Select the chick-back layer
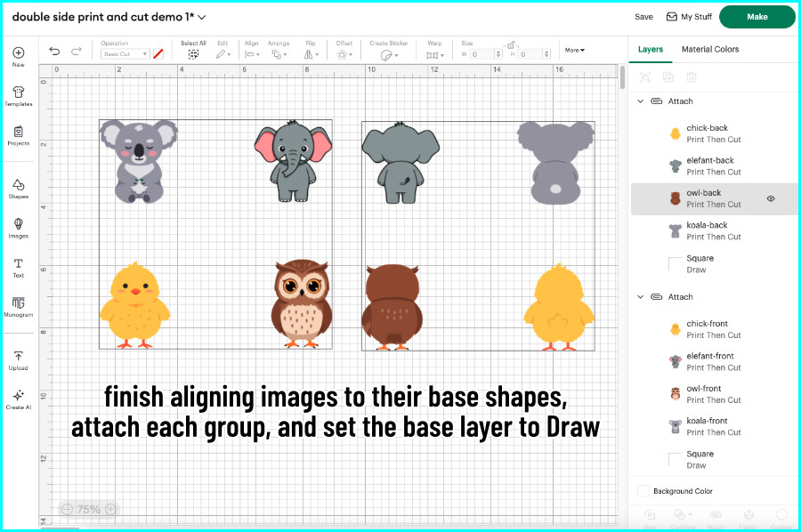The height and width of the screenshot is (532, 801). tap(714, 133)
